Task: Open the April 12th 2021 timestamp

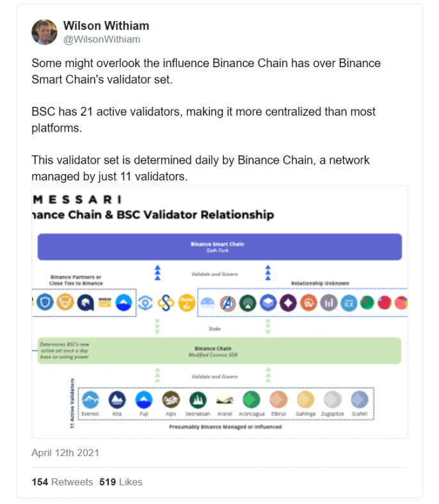Action: (65, 453)
